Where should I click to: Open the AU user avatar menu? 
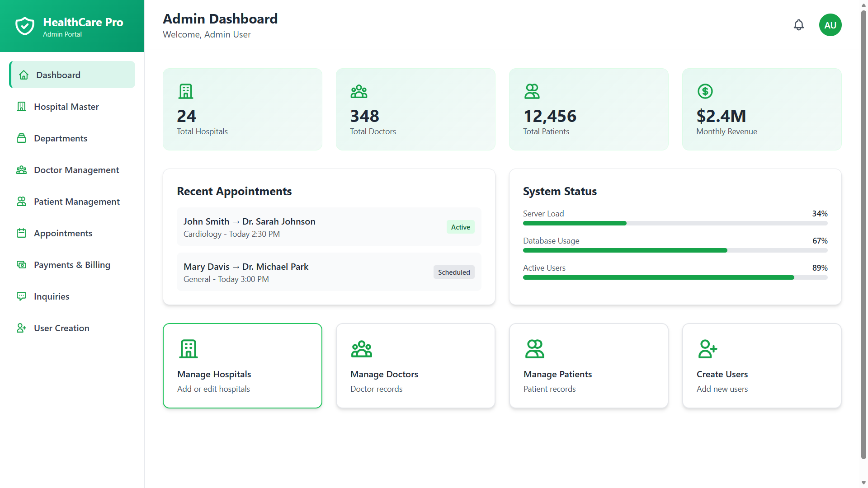[830, 25]
